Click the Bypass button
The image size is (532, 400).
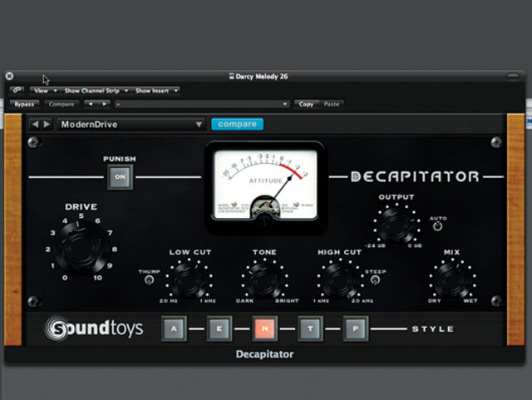click(x=24, y=104)
